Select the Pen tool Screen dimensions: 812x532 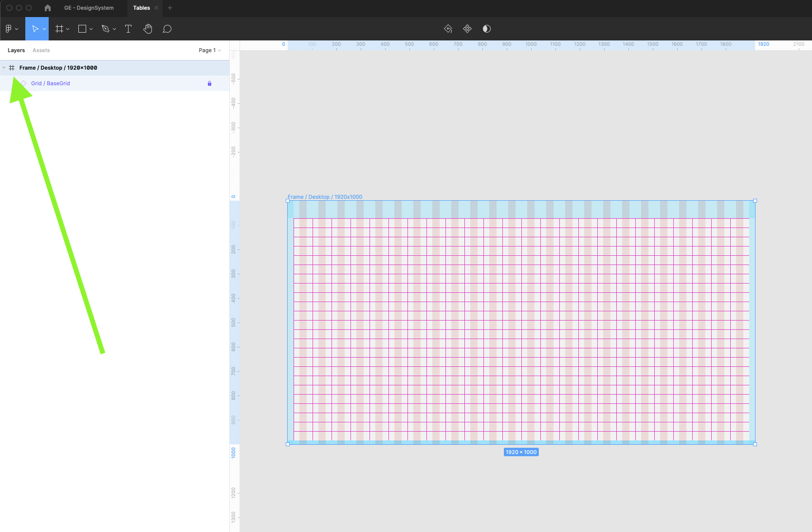(105, 29)
